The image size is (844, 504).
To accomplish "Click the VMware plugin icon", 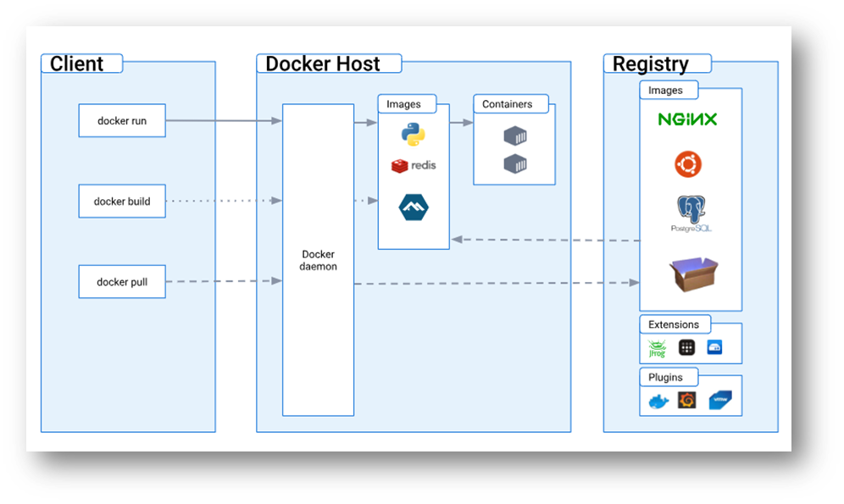I will click(720, 400).
